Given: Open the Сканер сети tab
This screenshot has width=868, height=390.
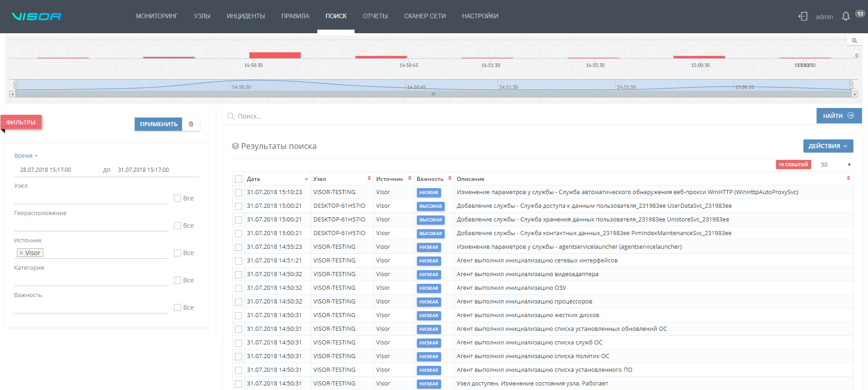Looking at the screenshot, I should (x=424, y=16).
